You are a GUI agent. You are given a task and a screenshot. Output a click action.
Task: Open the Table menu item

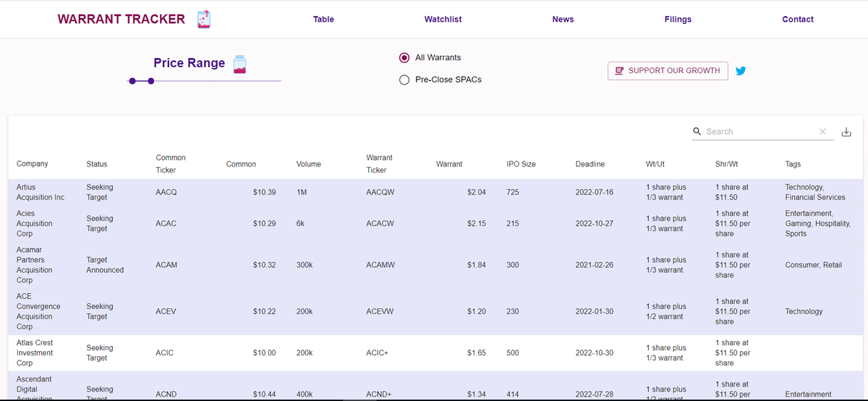pos(323,20)
